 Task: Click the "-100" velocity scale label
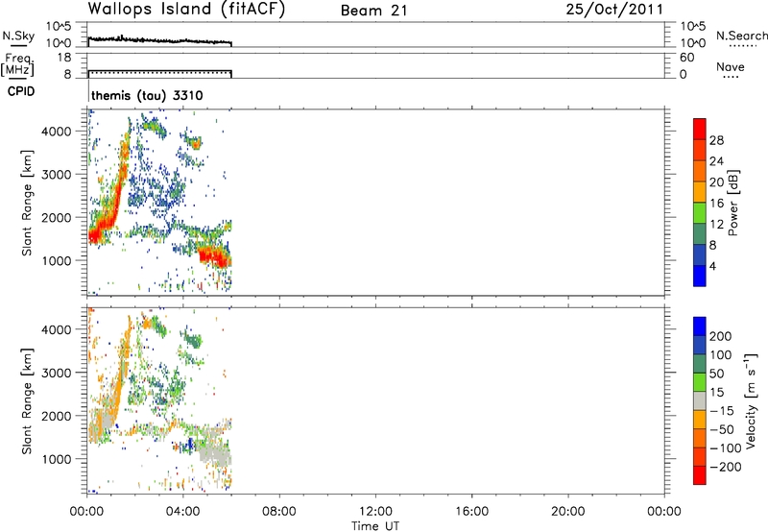(726, 448)
